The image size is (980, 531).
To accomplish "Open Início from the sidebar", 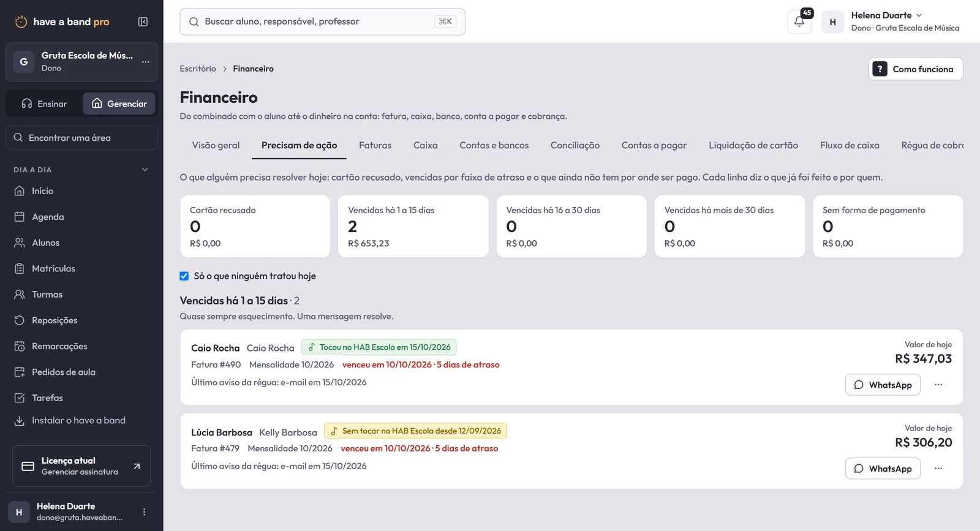I will pyautogui.click(x=81, y=191).
